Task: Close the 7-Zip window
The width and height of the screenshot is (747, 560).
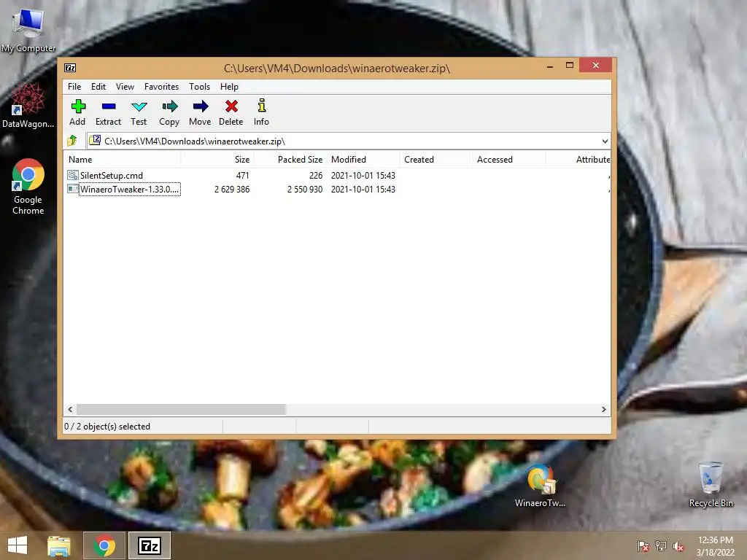Action: point(595,65)
